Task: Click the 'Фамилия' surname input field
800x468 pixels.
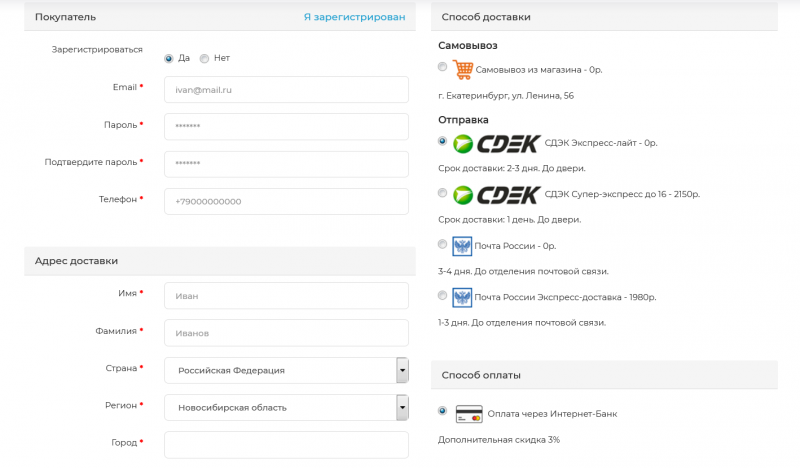Action: pyautogui.click(x=286, y=333)
